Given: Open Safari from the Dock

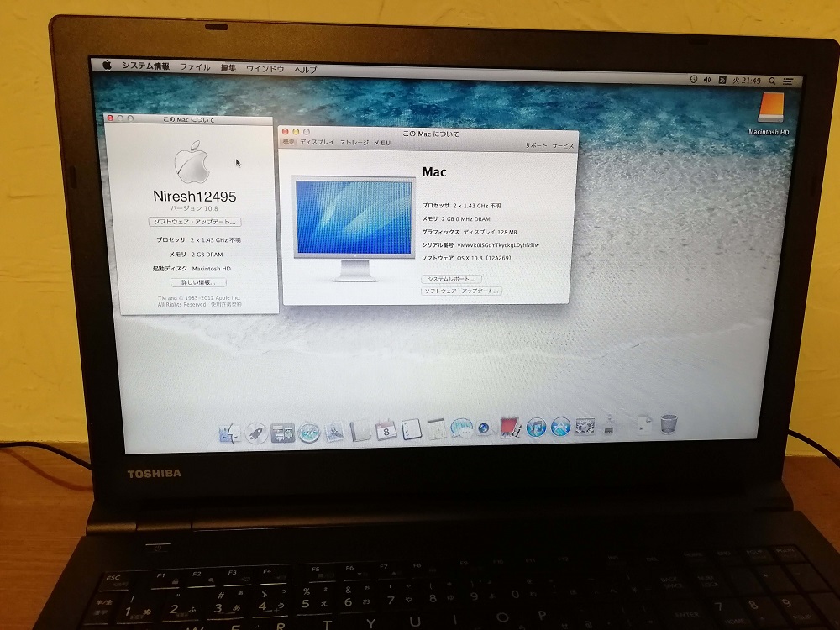Looking at the screenshot, I should 309,431.
